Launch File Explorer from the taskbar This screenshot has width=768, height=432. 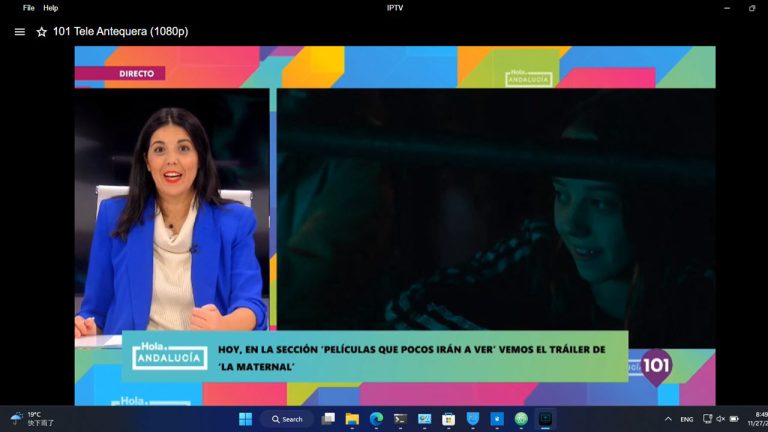click(x=352, y=419)
